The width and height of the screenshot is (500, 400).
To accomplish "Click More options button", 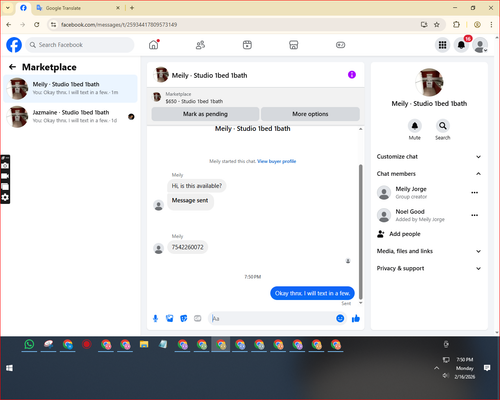I will pos(310,114).
